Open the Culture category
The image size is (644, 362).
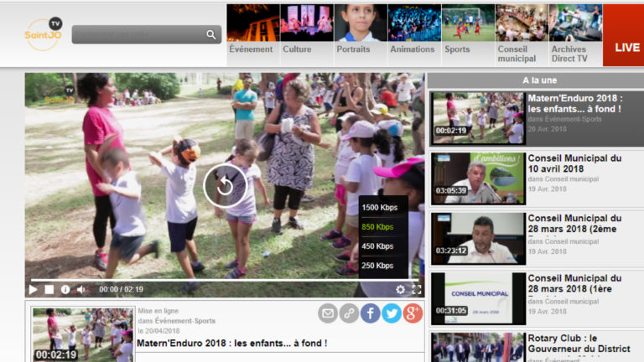[x=297, y=49]
